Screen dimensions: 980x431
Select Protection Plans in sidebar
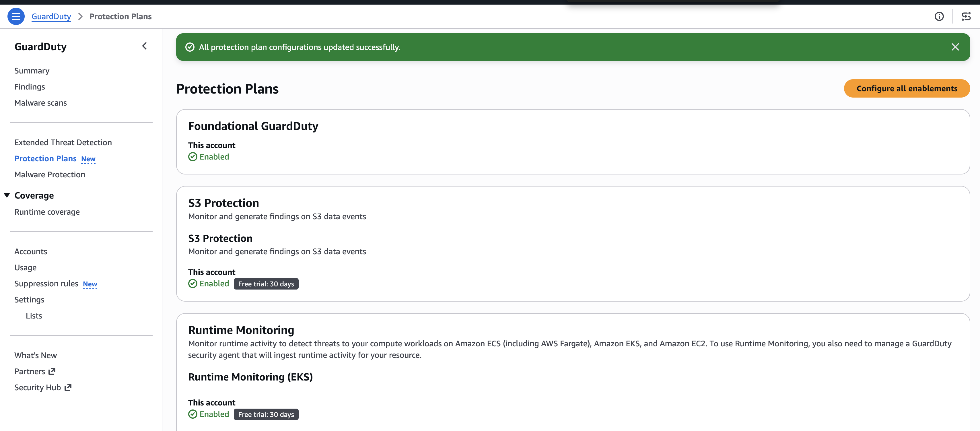(x=45, y=158)
